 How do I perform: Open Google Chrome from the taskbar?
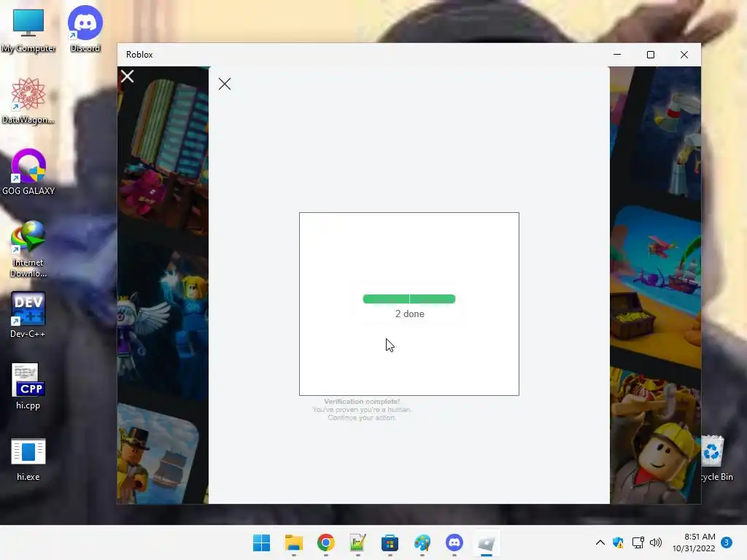[326, 542]
